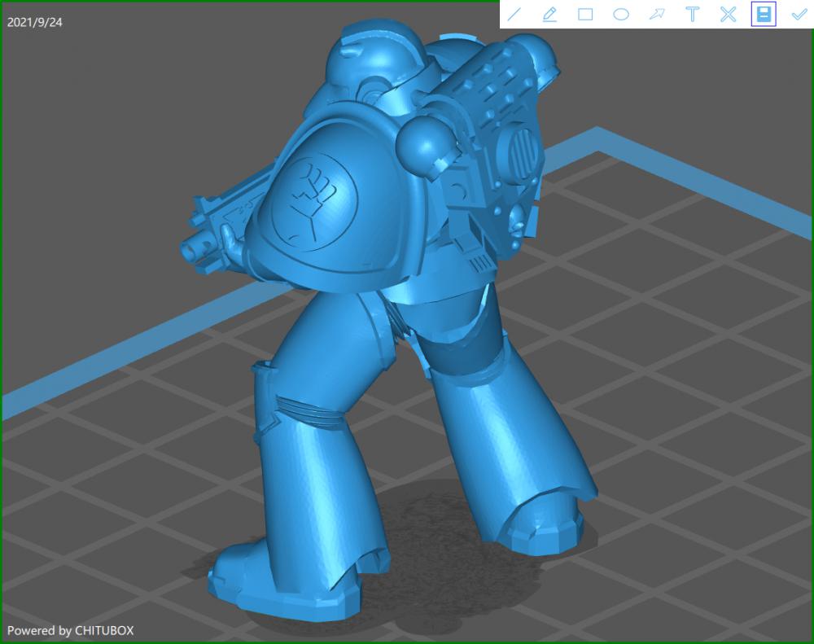
Task: Select the pencil freehand drawing tool
Action: click(x=549, y=14)
